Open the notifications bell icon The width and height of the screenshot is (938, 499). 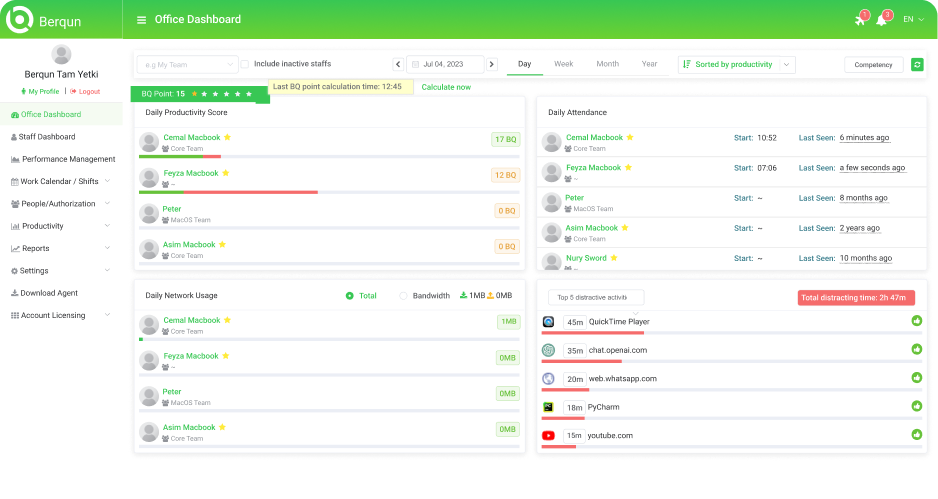(882, 20)
